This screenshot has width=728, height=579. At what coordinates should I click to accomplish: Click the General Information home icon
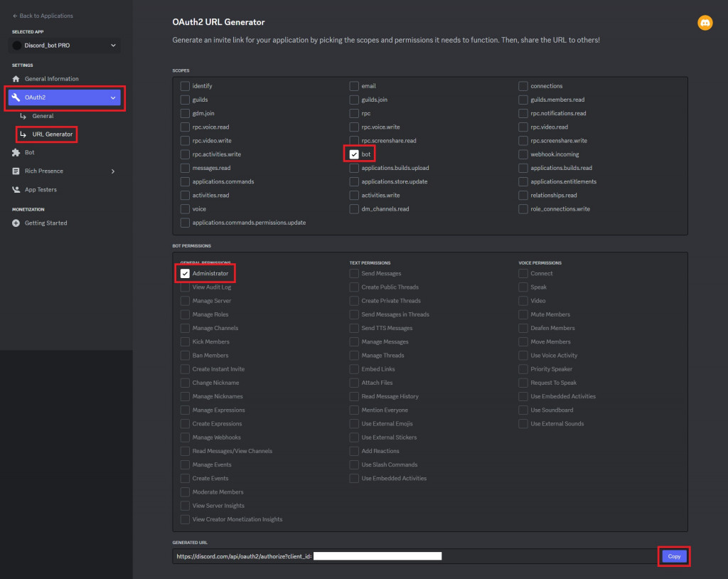[x=16, y=78]
